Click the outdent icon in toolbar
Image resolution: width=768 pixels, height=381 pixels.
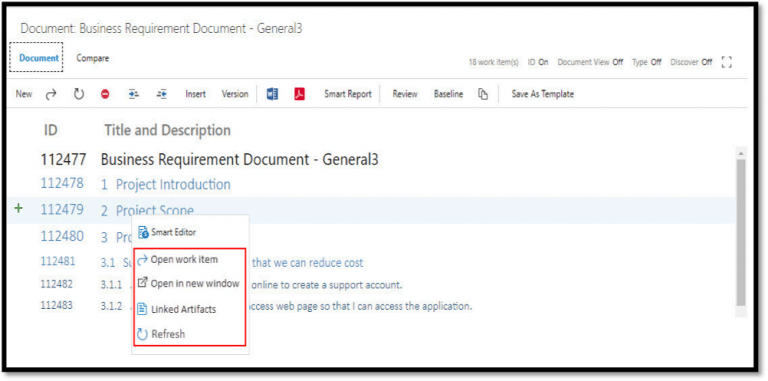point(162,94)
